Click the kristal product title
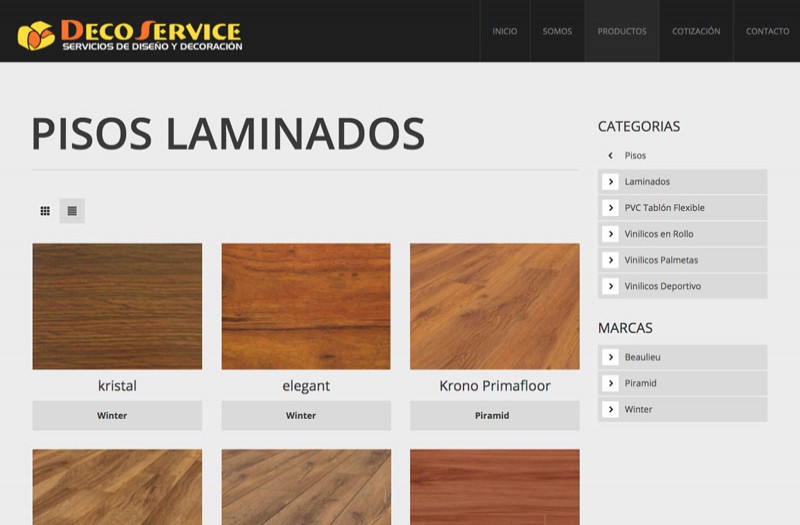Screen dimensions: 800x525 117,386
